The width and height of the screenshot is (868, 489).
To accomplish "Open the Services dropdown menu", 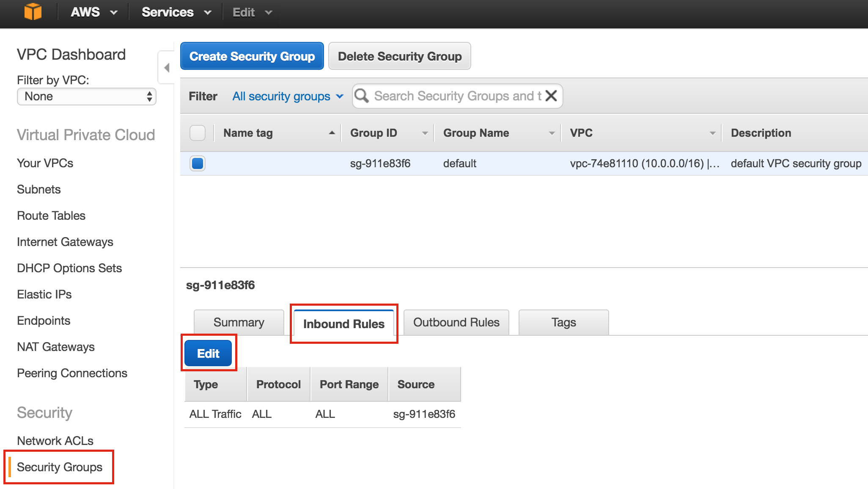I will tap(176, 12).
